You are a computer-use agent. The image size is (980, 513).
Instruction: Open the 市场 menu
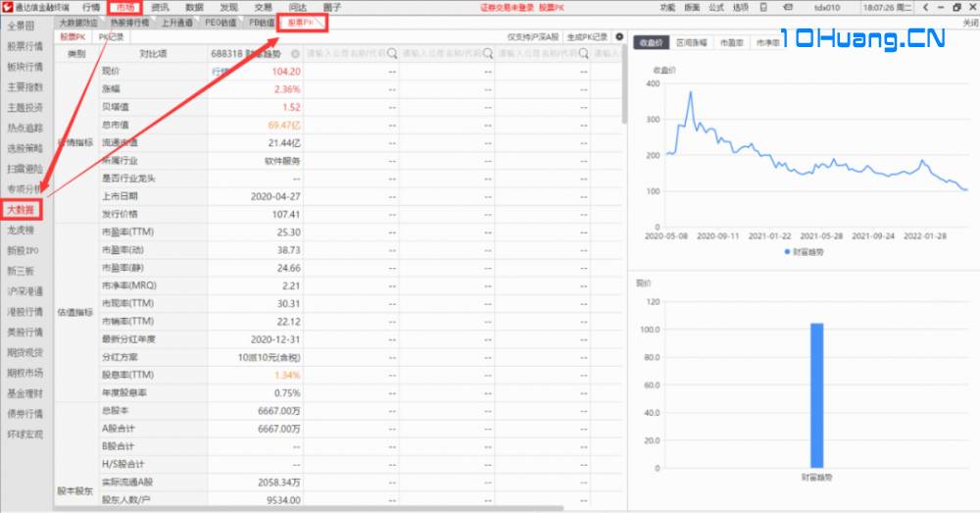[125, 7]
